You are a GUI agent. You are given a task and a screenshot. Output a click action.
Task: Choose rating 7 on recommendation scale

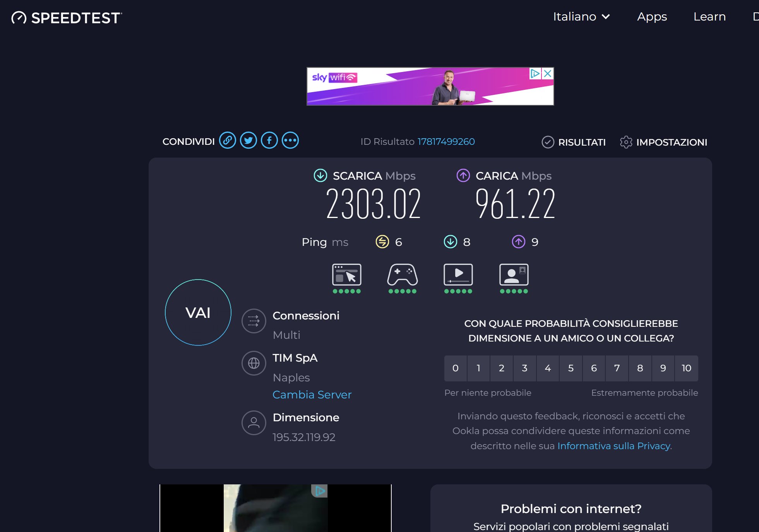pos(617,368)
